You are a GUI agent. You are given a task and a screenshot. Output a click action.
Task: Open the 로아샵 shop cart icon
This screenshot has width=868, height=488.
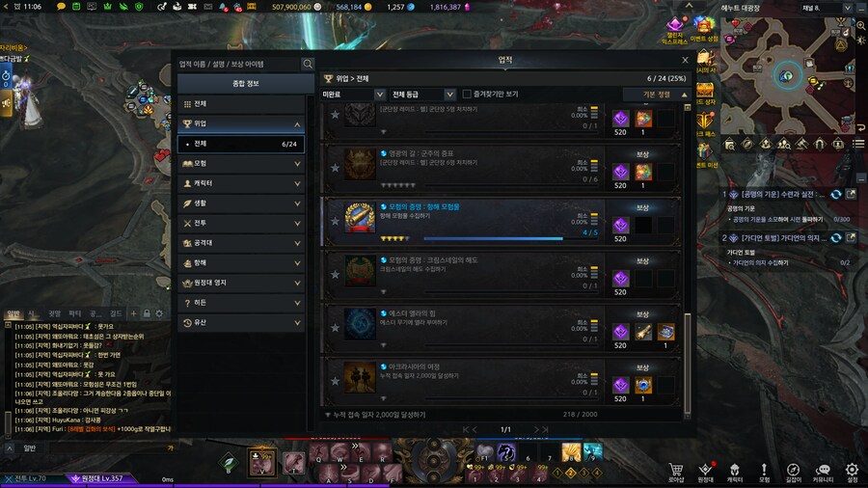click(676, 473)
